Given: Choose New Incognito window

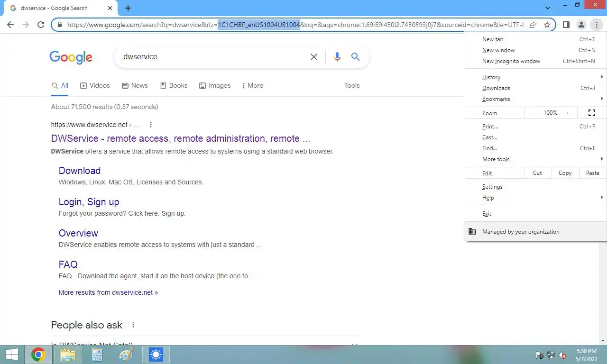Looking at the screenshot, I should click(x=536, y=61).
